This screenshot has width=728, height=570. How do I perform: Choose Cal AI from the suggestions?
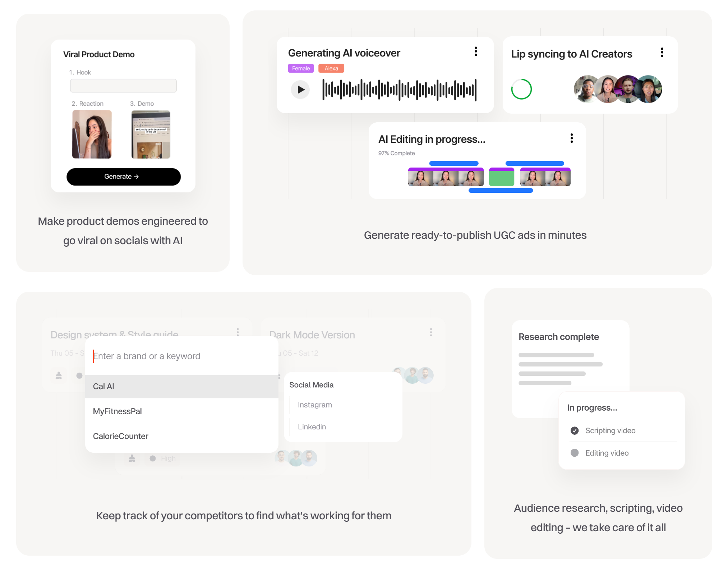(182, 386)
